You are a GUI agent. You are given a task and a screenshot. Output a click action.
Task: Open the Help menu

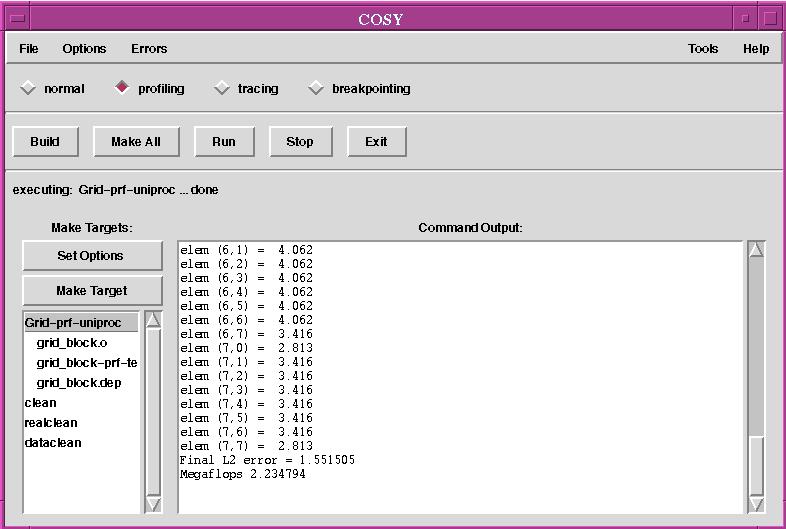tap(756, 49)
